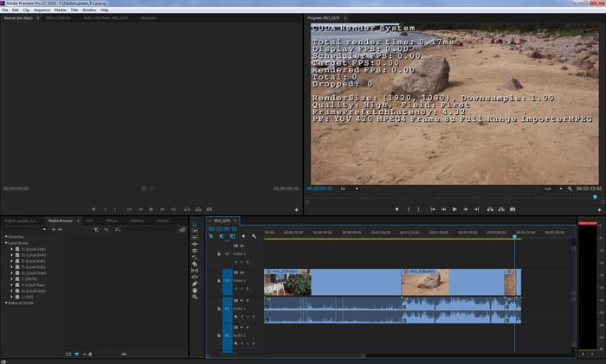Select the Zoom tool

pyautogui.click(x=195, y=297)
